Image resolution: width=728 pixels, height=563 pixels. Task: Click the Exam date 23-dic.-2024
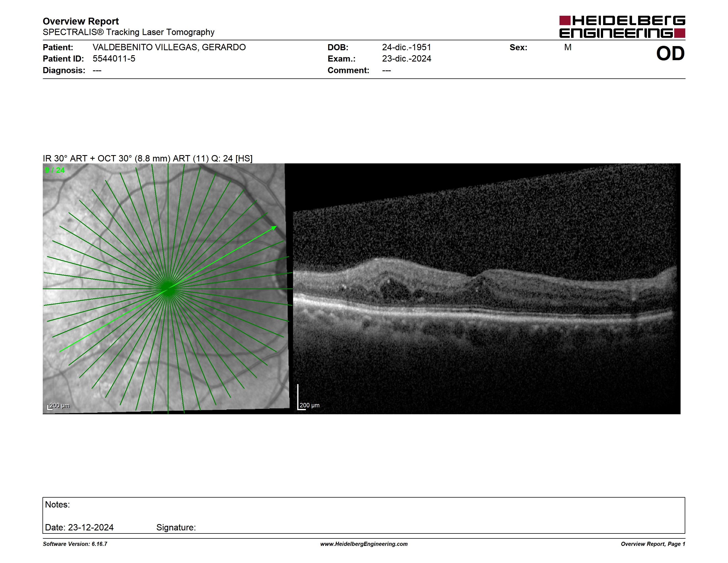[x=406, y=59]
